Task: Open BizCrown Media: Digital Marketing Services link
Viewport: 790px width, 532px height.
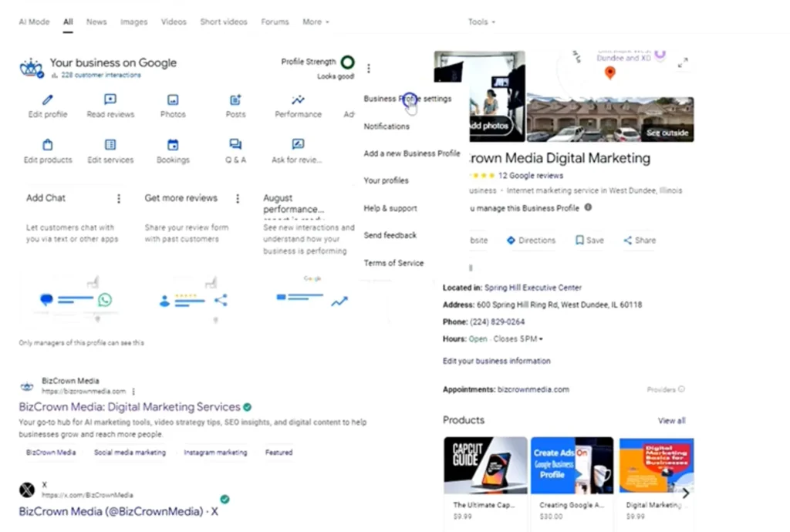Action: pyautogui.click(x=130, y=407)
